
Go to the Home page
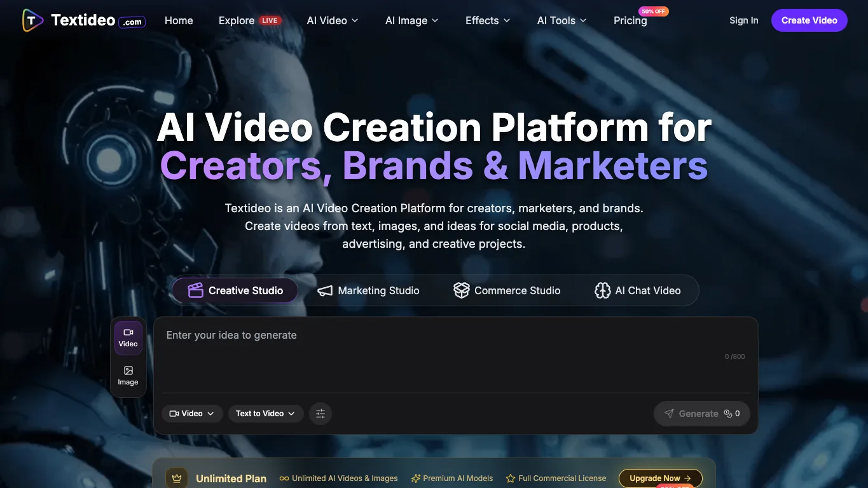point(179,20)
